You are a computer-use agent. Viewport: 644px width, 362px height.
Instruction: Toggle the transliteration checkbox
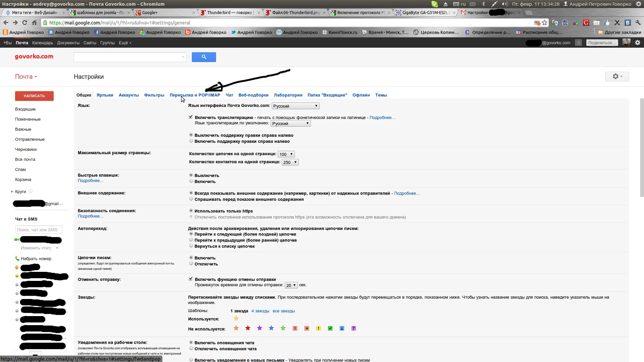pyautogui.click(x=191, y=117)
